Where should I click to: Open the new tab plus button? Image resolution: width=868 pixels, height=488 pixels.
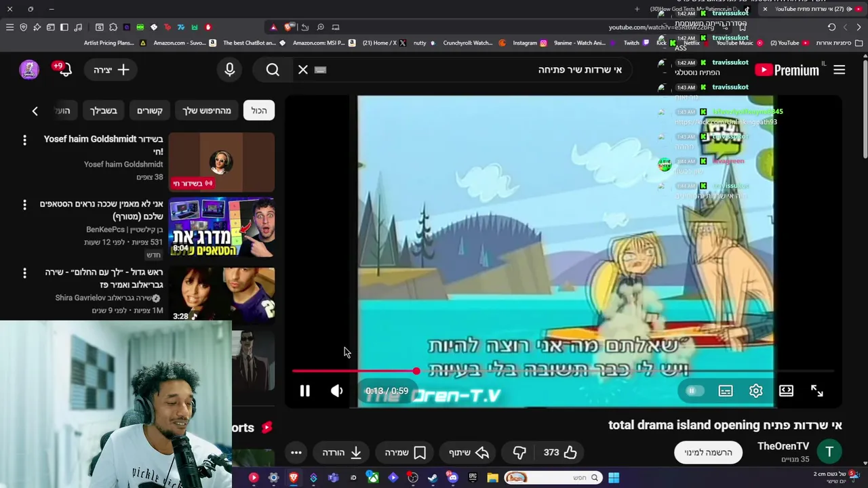[637, 9]
